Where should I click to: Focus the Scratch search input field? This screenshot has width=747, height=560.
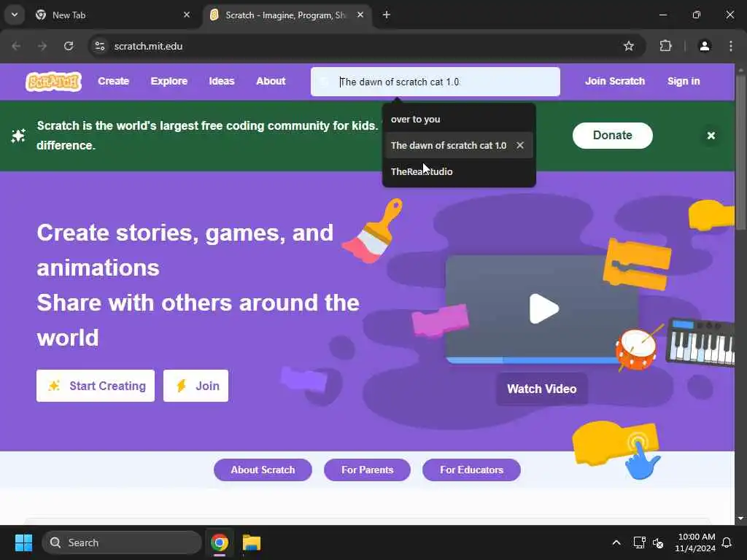tap(436, 82)
